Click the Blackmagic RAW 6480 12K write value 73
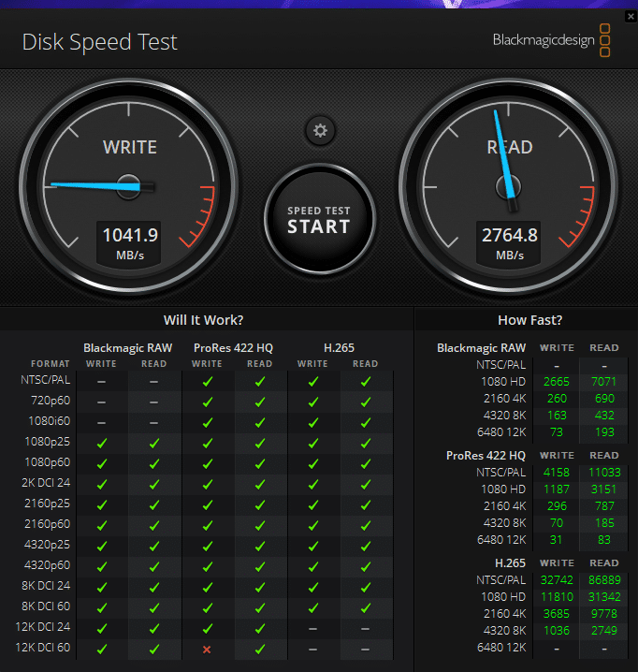This screenshot has width=638, height=672. [x=557, y=432]
